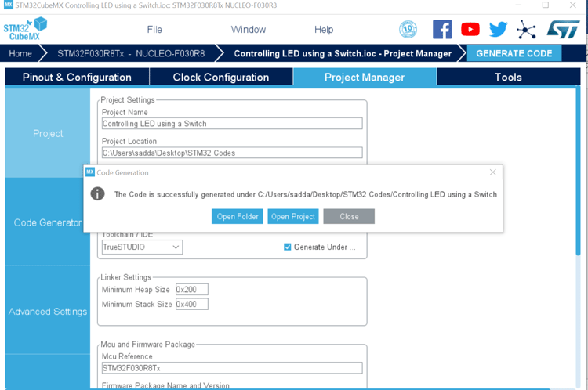This screenshot has height=390, width=588.
Task: Select the Project Manager tab
Action: tap(365, 78)
